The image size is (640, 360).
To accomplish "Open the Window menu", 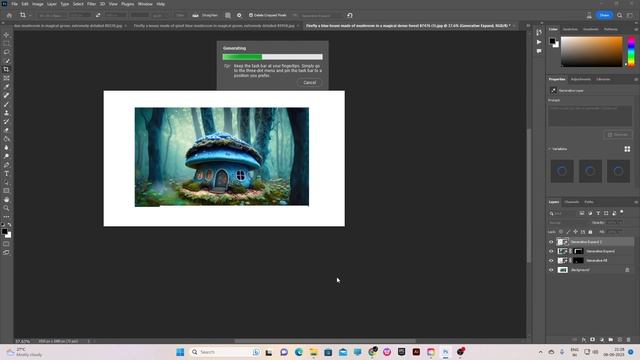I will [x=145, y=4].
